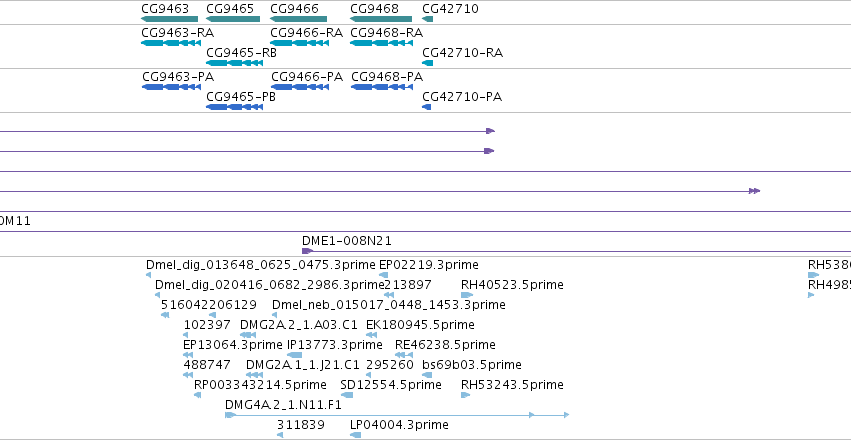Select the RH40523.5prime EST arrow
Screen dimensions: 851x440
pos(467,295)
